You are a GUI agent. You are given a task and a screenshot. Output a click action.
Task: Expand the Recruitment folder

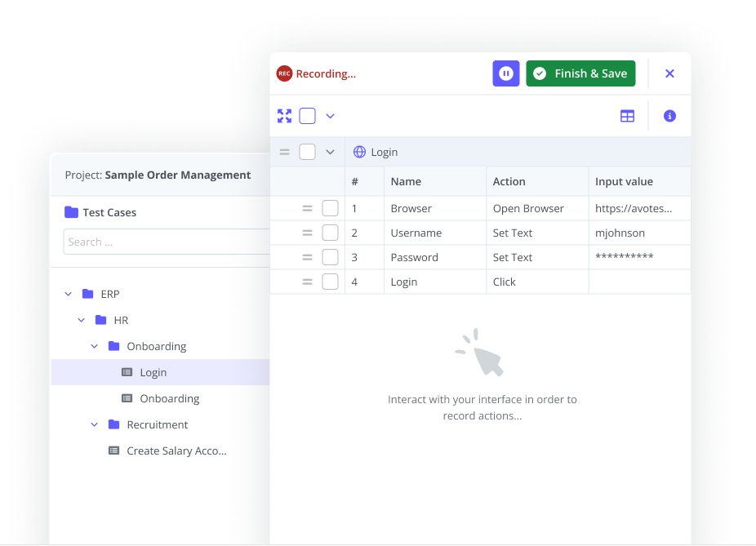(x=95, y=424)
